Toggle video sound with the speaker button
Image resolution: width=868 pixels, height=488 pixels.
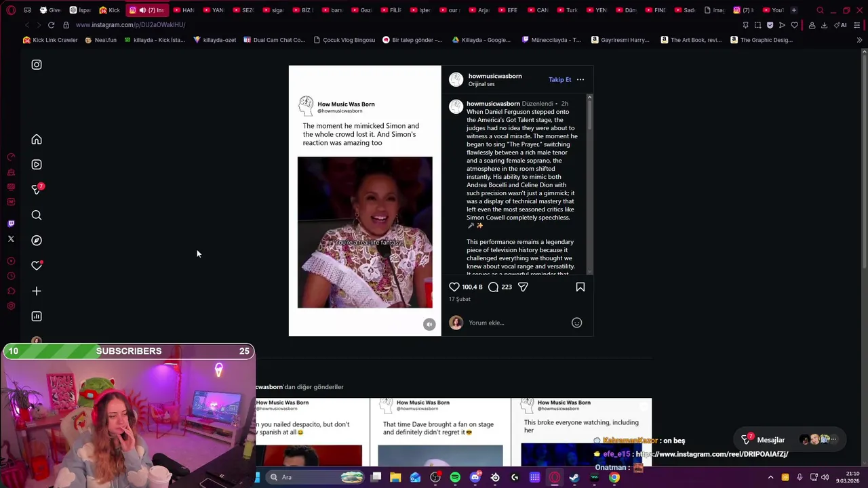[x=429, y=325]
